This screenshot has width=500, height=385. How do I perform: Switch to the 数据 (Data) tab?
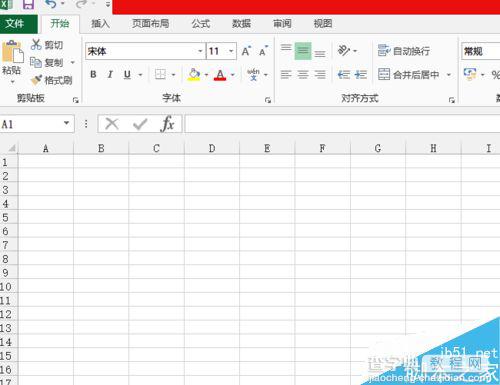241,24
